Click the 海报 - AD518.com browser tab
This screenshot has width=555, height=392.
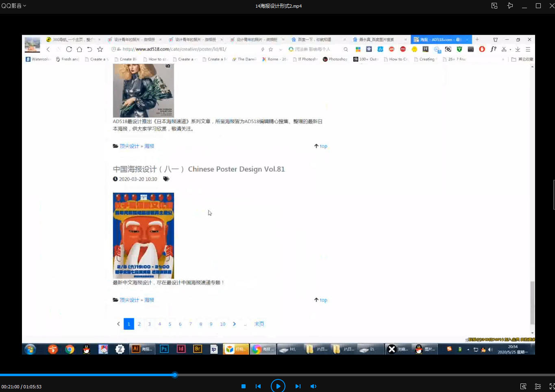click(x=440, y=39)
